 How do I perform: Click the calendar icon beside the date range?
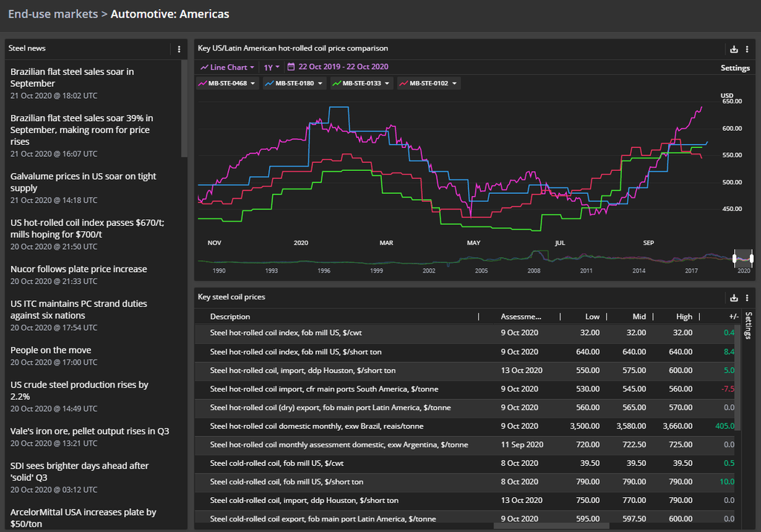(291, 67)
